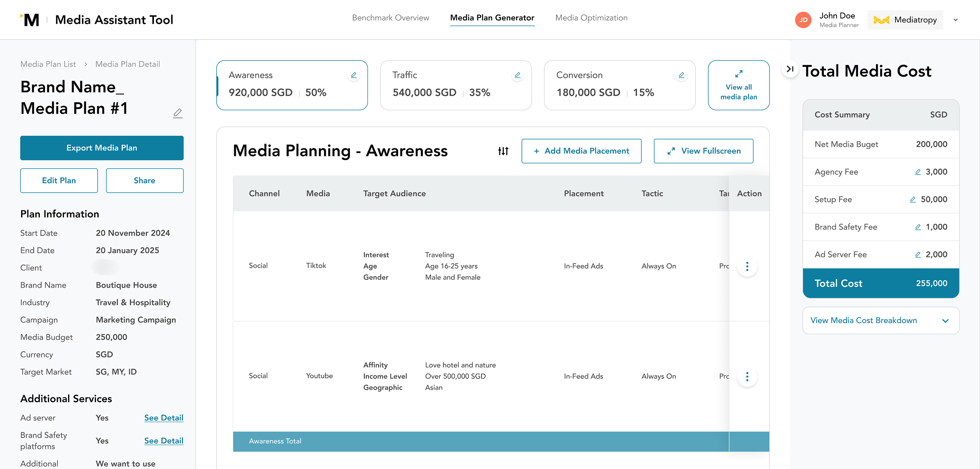Edit the Conversion objective pencil icon
This screenshot has height=469, width=980.
681,75
